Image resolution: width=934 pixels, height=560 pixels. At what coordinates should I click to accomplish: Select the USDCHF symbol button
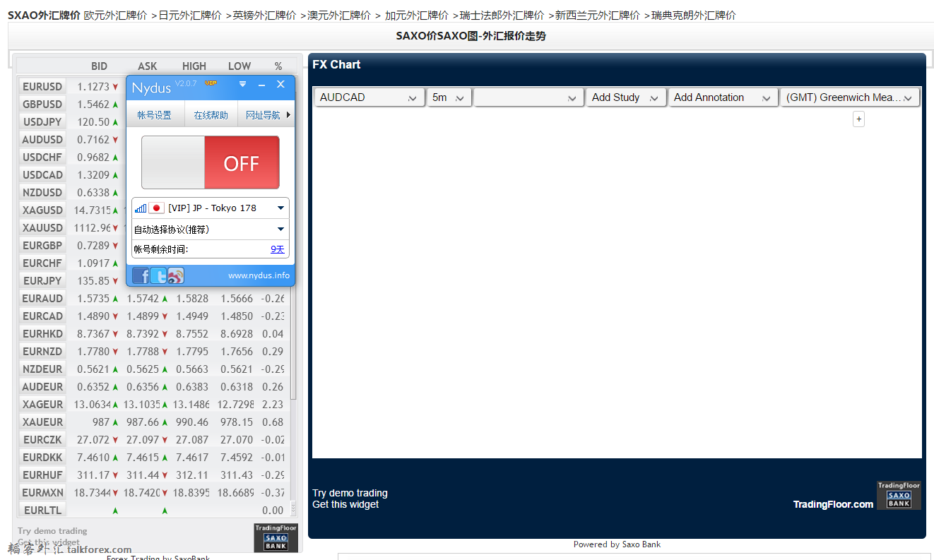point(42,157)
